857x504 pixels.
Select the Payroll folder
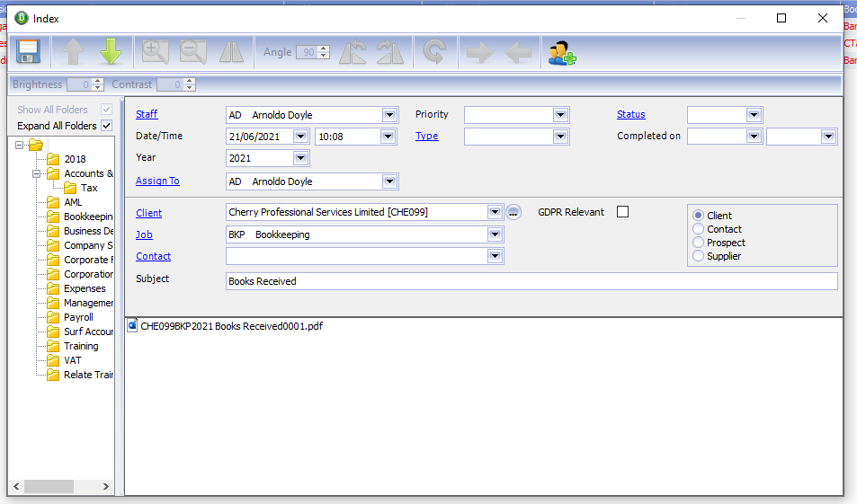click(78, 317)
